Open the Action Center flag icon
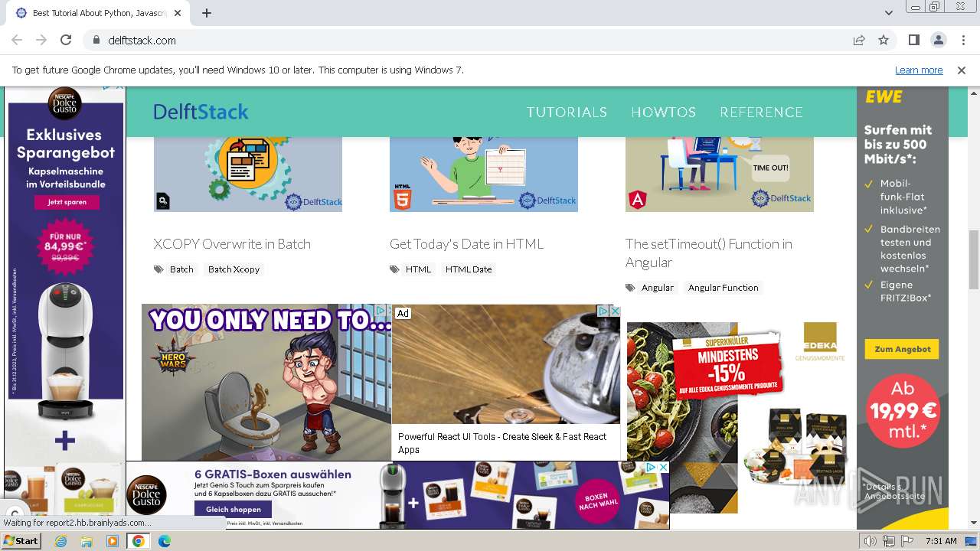980x551 pixels. click(x=906, y=541)
